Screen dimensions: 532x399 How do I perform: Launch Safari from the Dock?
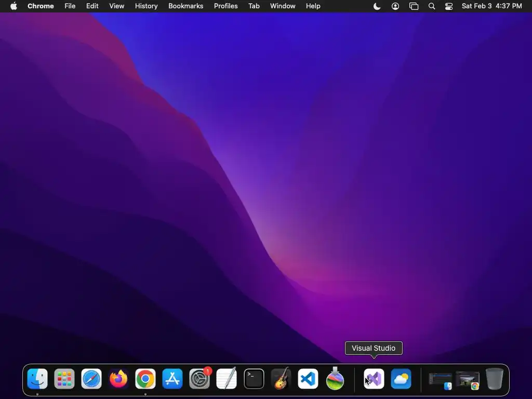[x=91, y=379]
